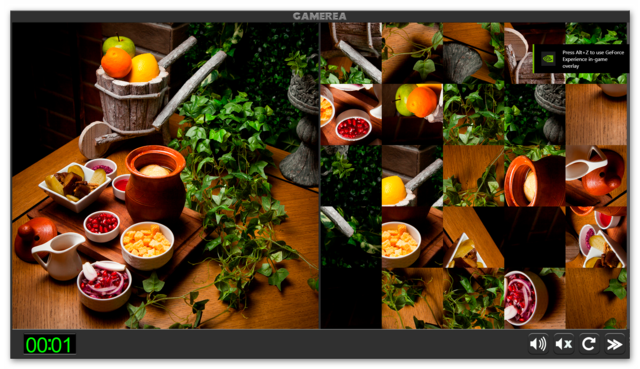Viewport: 640px width, 369px height.
Task: Skip to next puzzle with double-arrow button
Action: pyautogui.click(x=614, y=344)
